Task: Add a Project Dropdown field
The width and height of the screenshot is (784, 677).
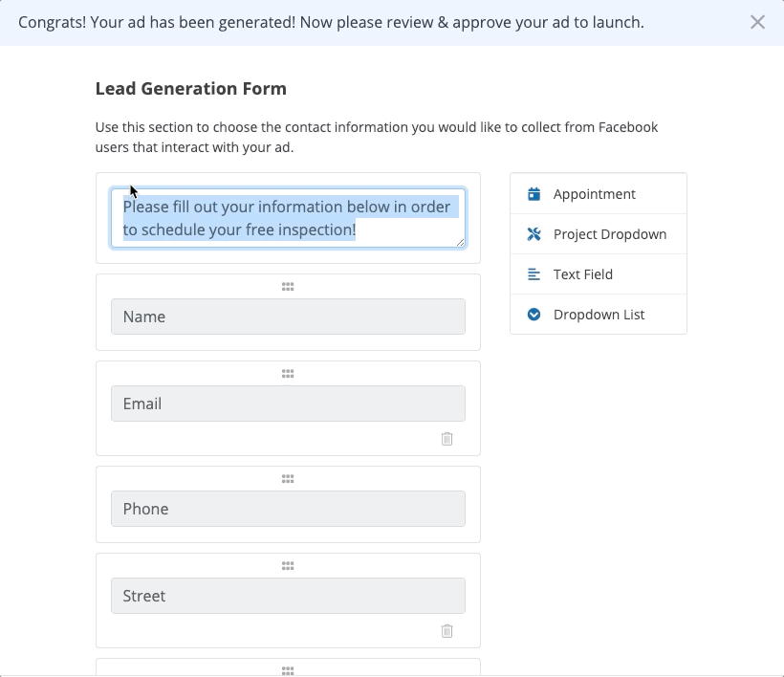Action: [609, 234]
